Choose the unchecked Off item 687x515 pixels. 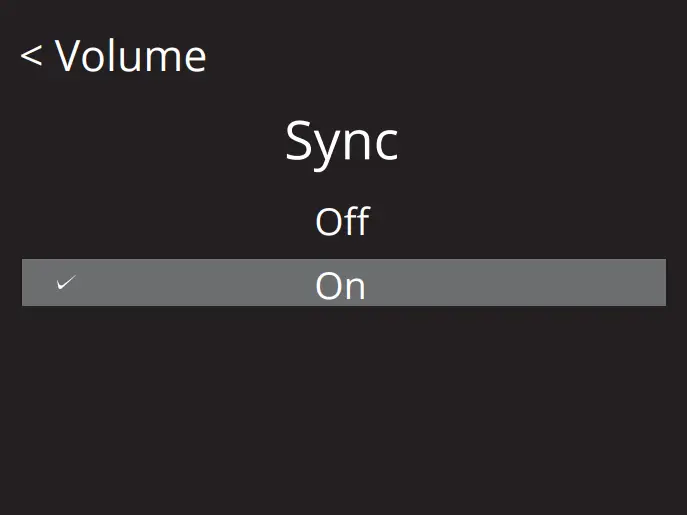[342, 221]
